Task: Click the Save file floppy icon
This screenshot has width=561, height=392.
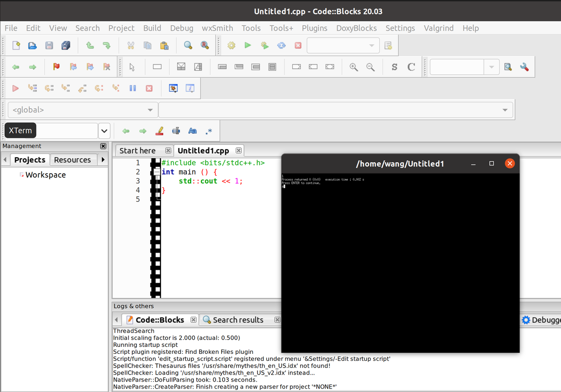Action: click(49, 46)
